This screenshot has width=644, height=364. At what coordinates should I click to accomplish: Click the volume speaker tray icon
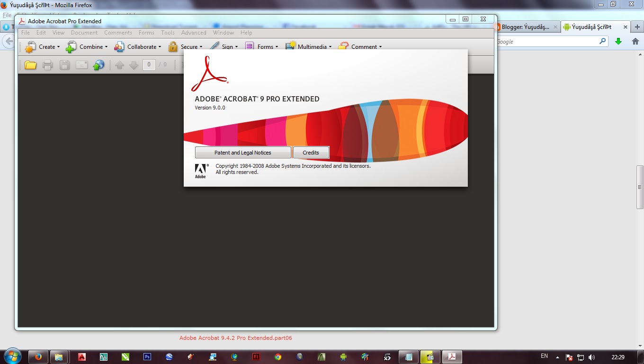tap(591, 357)
